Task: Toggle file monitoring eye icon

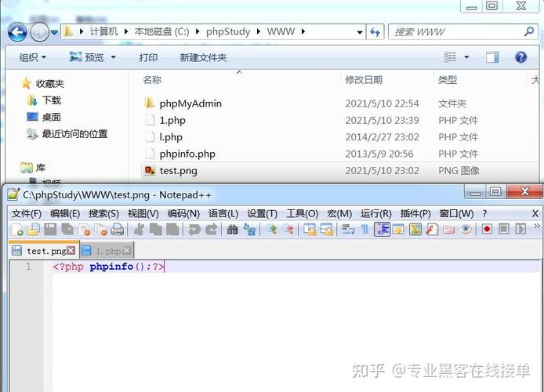Action: point(466,230)
